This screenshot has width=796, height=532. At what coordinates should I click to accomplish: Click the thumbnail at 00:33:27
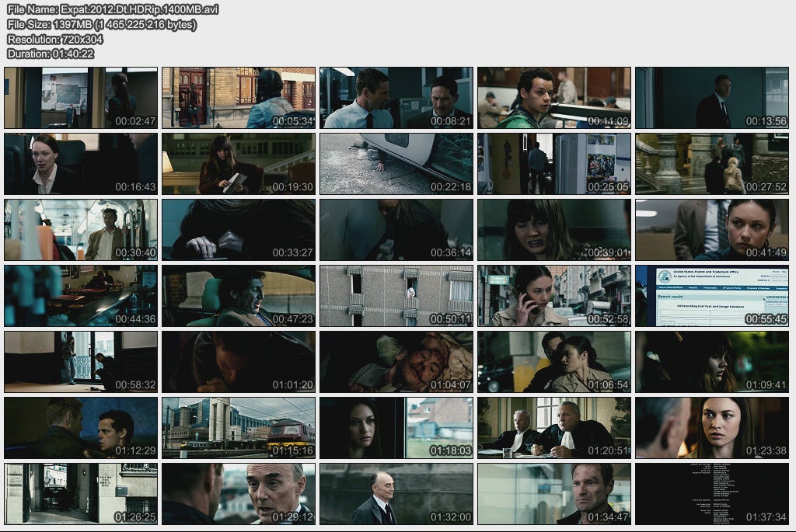(239, 230)
